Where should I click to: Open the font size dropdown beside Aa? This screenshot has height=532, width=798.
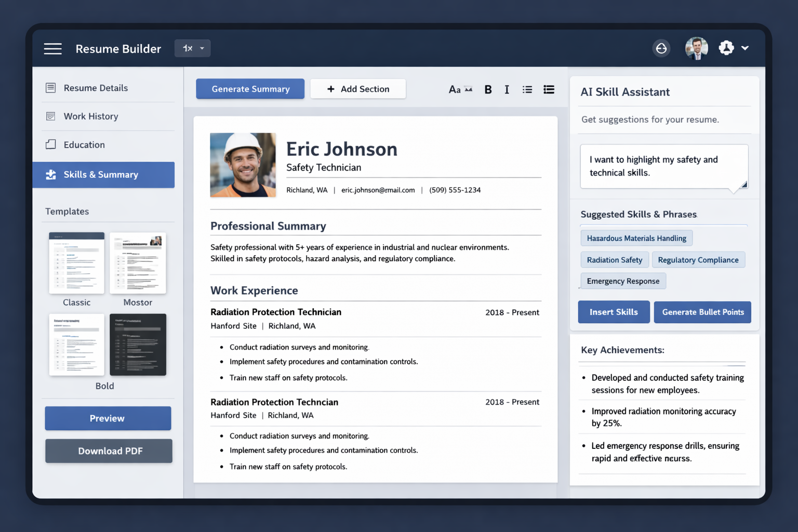[x=468, y=89]
